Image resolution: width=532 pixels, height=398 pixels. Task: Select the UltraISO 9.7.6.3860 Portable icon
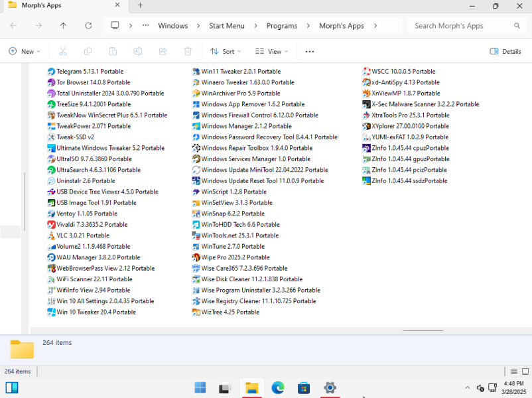(x=51, y=159)
